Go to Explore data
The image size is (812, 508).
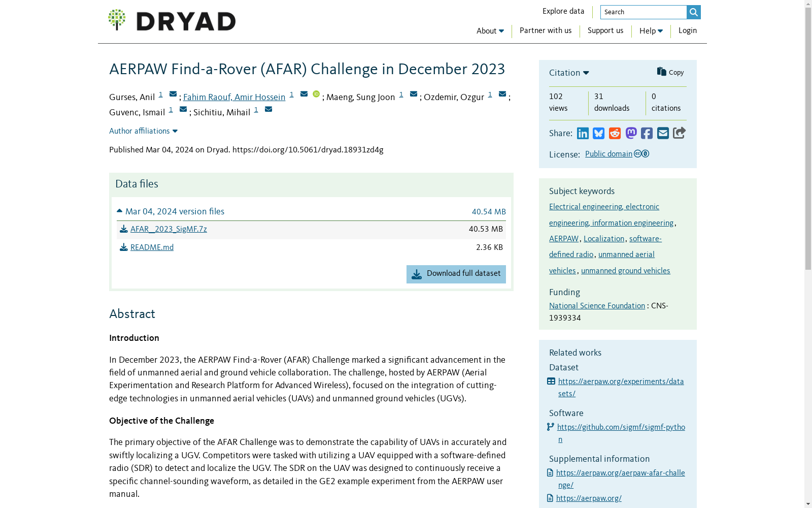563,11
